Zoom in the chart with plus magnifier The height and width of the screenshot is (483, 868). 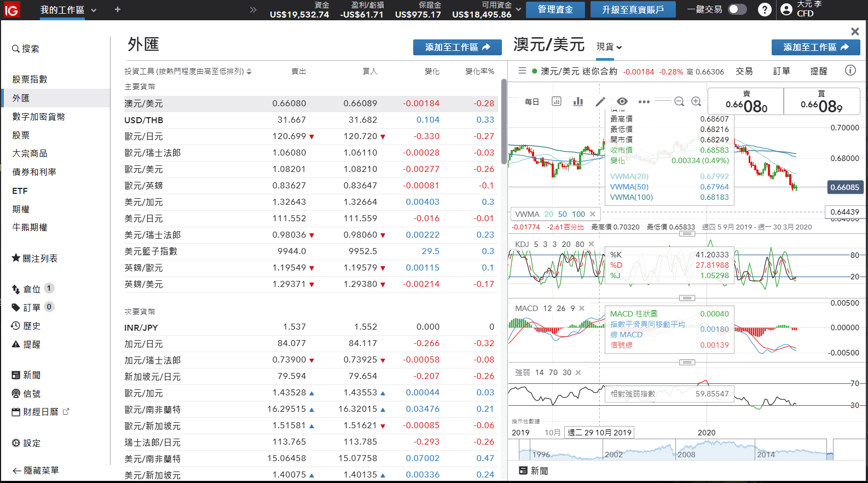click(x=696, y=101)
